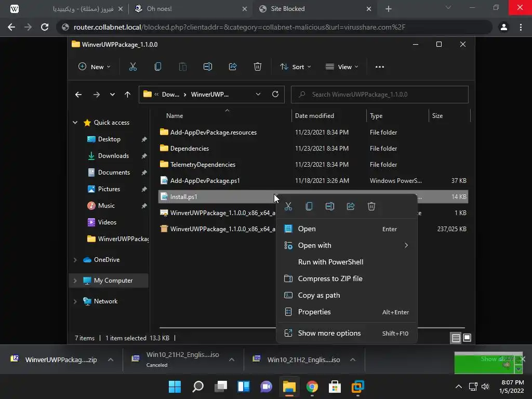Sort by Date modified column
The image size is (532, 399).
328,116
